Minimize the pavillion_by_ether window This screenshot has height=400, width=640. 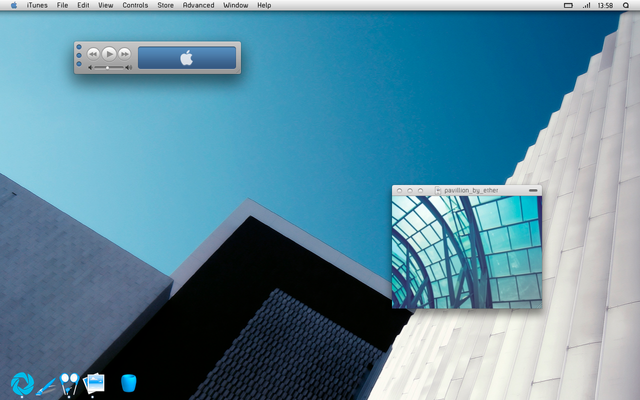click(410, 191)
